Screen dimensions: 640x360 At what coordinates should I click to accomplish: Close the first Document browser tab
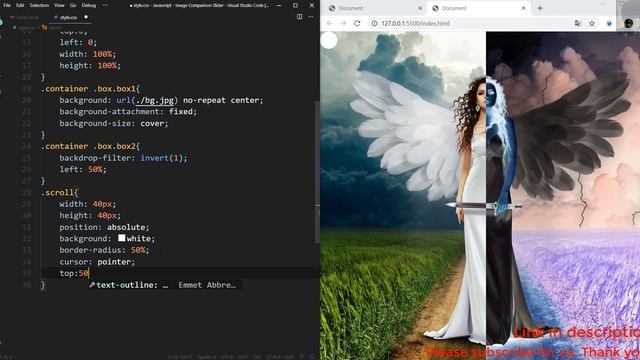pyautogui.click(x=420, y=8)
